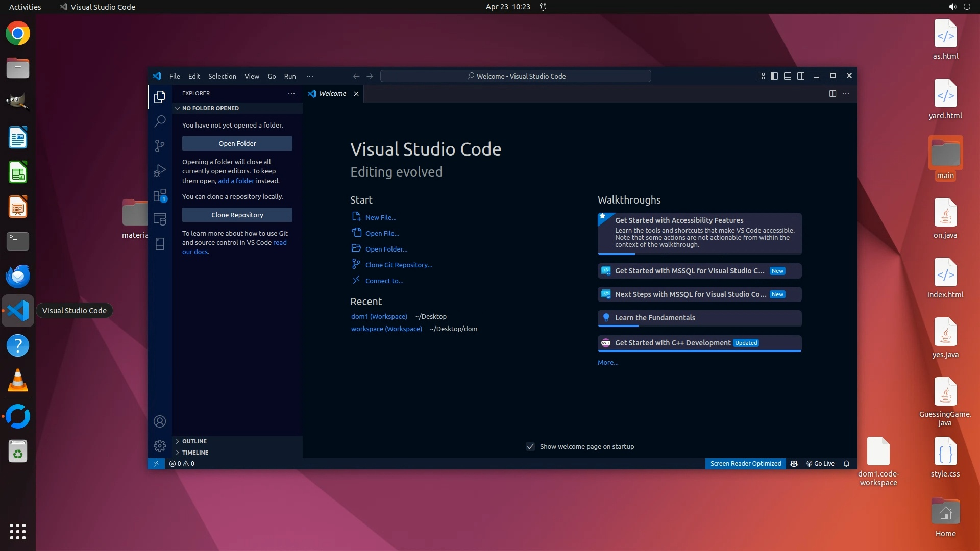
Task: Expand the Timeline section
Action: click(x=195, y=453)
